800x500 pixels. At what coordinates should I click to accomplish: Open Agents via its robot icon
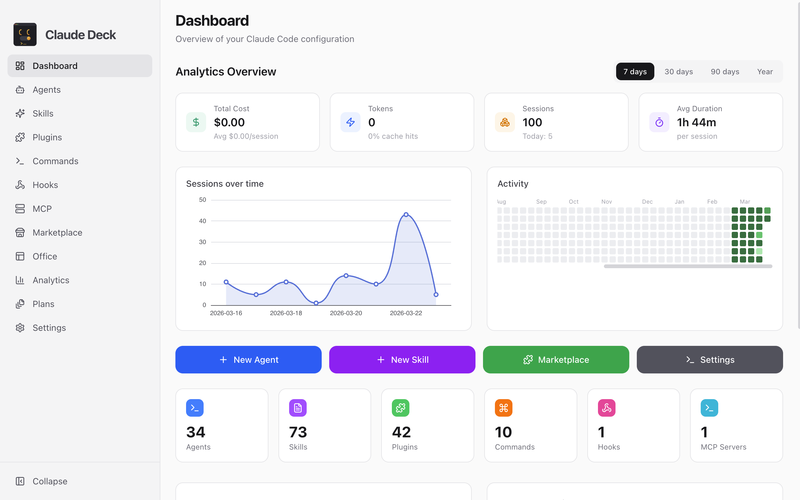pyautogui.click(x=20, y=90)
